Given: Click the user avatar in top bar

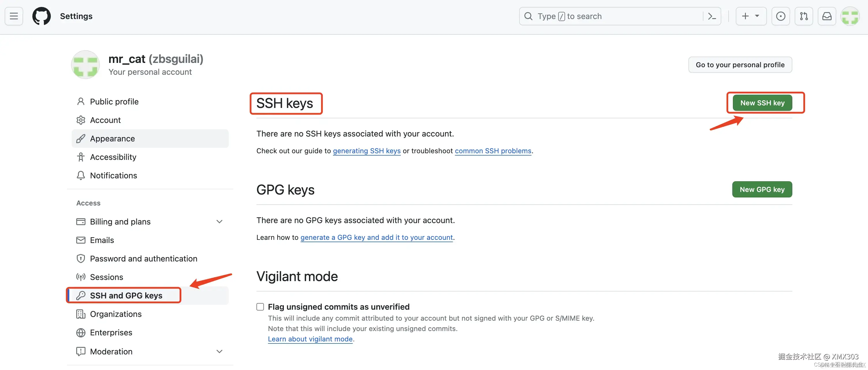Looking at the screenshot, I should point(850,16).
